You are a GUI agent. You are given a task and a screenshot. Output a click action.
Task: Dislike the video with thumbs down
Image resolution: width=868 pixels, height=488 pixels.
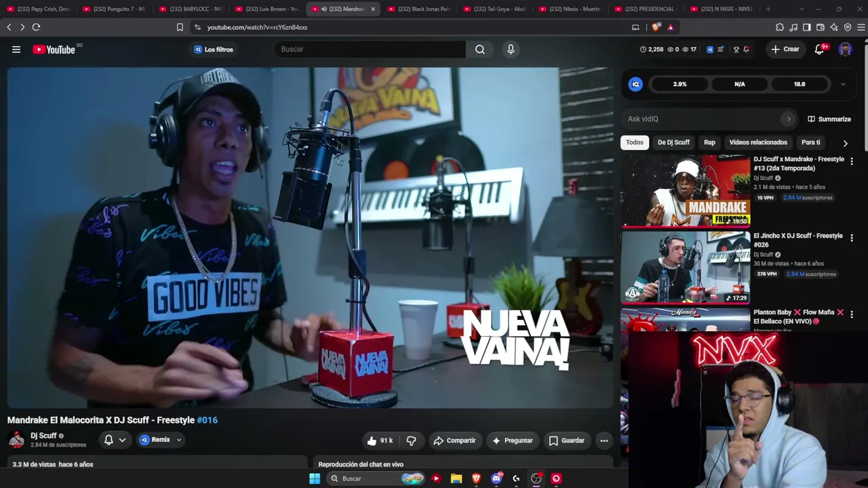411,441
